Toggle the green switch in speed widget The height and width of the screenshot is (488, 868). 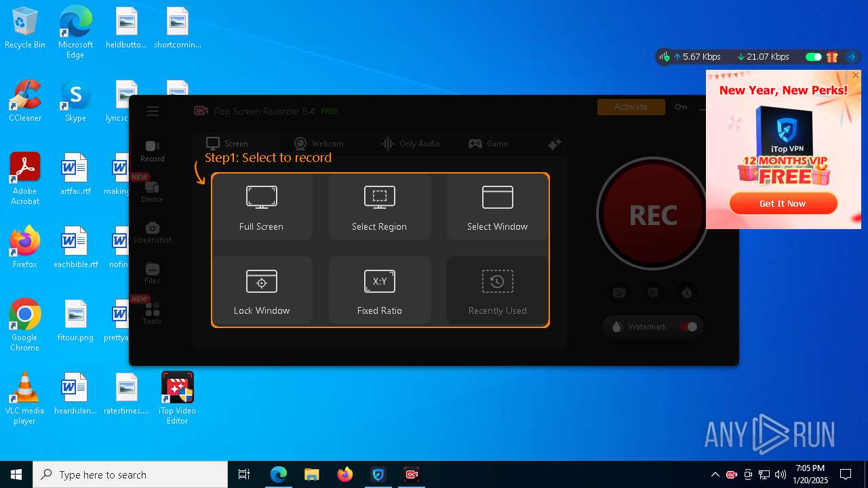[813, 57]
